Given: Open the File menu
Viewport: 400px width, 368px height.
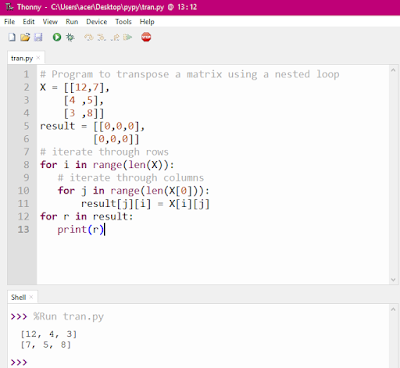Looking at the screenshot, I should click(x=9, y=22).
